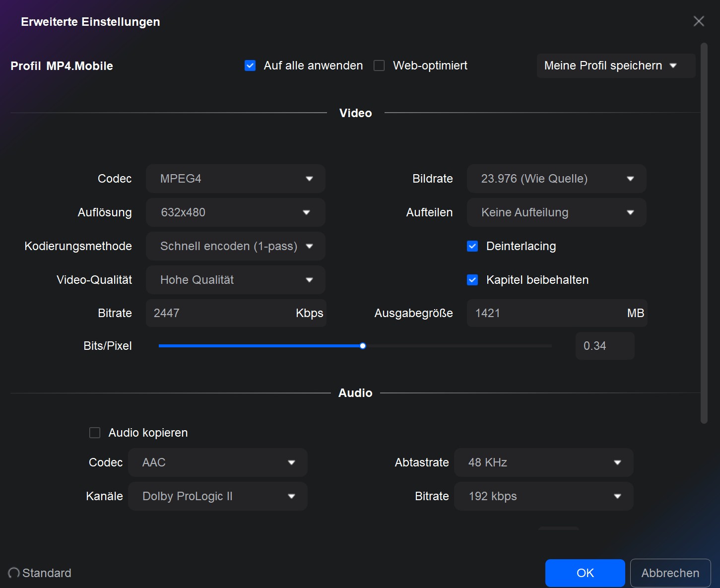Open the Kodierungsmethode dropdown
The image size is (720, 588).
point(236,246)
